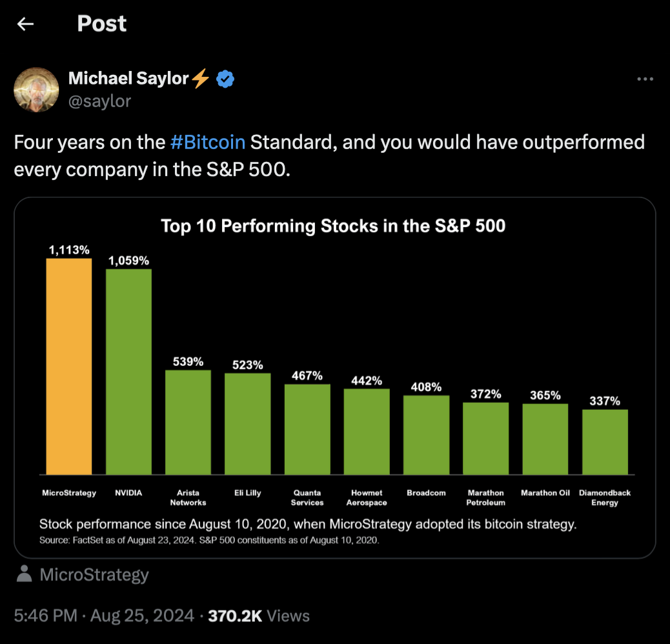Click the tagged-person icon below the chart
The image size is (670, 644).
tap(23, 574)
